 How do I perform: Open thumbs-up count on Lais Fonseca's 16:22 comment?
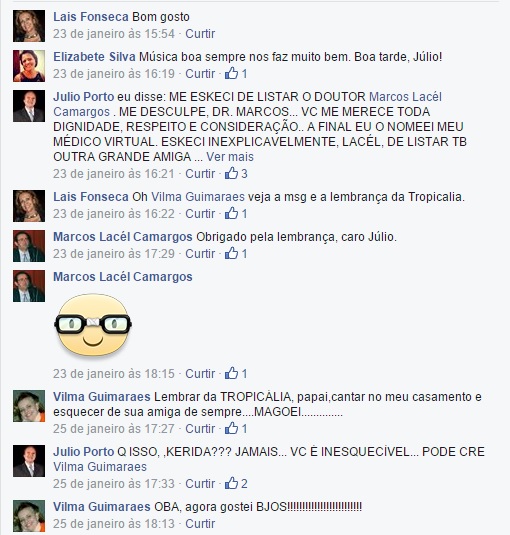point(236,213)
